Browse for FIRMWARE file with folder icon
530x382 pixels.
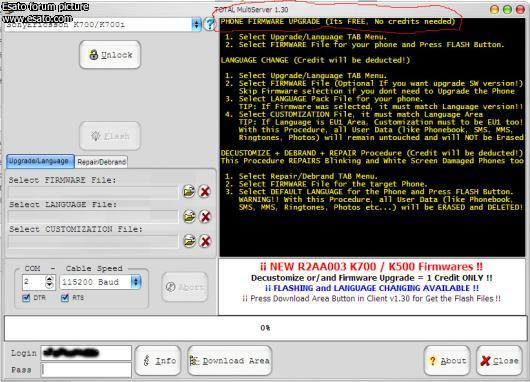(x=189, y=192)
